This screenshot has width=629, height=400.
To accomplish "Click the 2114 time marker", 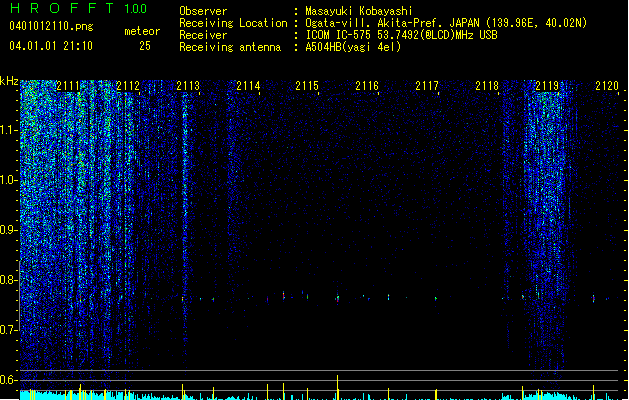I will (248, 86).
